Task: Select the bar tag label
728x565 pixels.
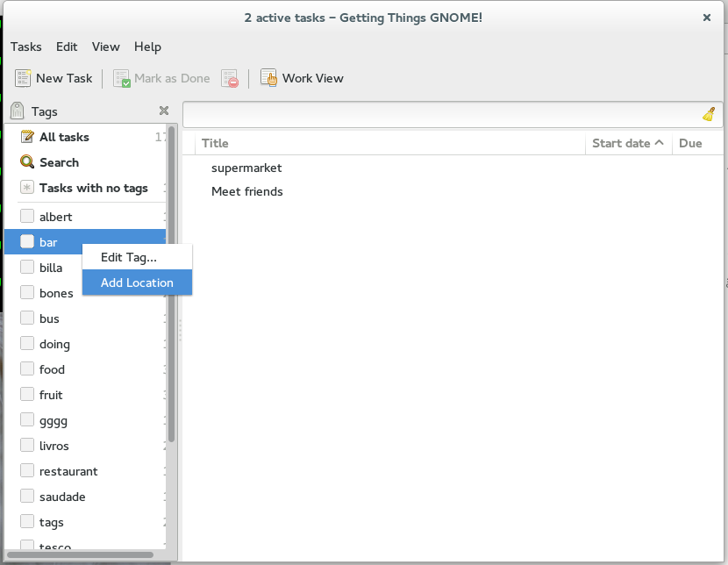Action: (x=48, y=242)
